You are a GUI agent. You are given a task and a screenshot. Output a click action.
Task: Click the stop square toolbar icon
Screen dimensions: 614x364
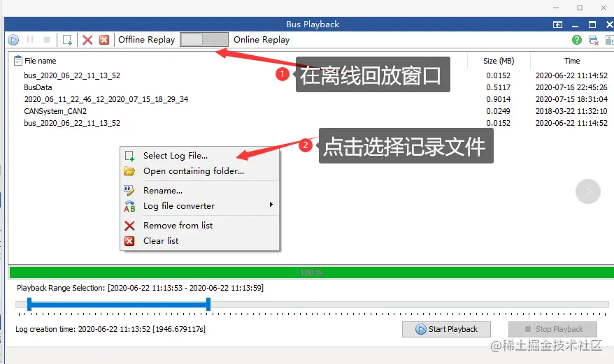tap(47, 40)
